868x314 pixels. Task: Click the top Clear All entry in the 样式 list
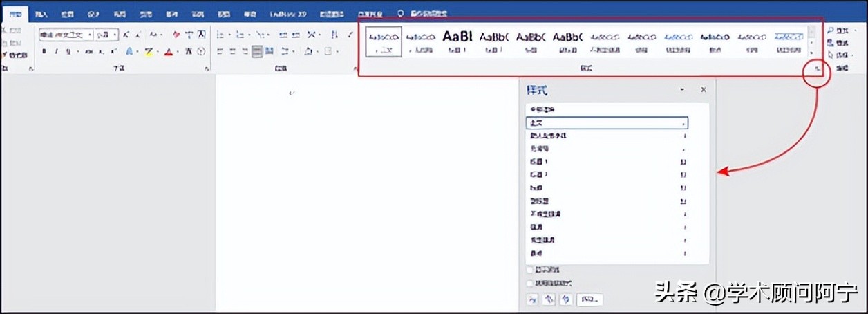tap(607, 109)
